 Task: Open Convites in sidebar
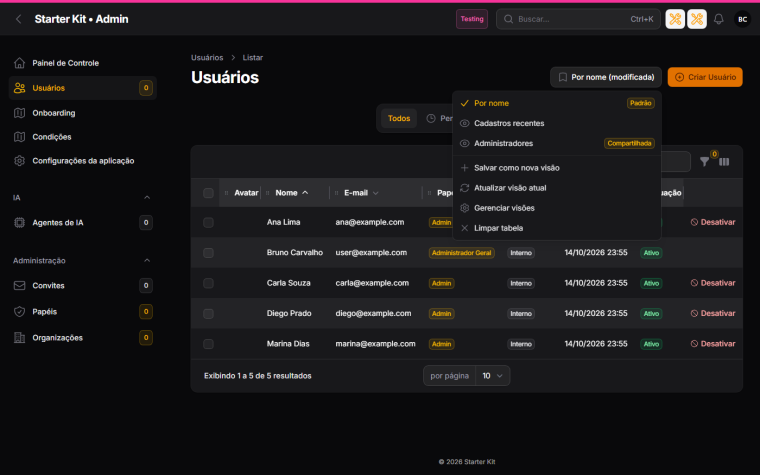tap(82, 285)
